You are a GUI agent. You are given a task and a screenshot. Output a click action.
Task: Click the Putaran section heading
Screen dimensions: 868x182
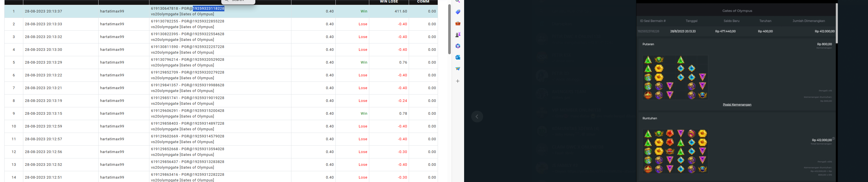(x=648, y=44)
